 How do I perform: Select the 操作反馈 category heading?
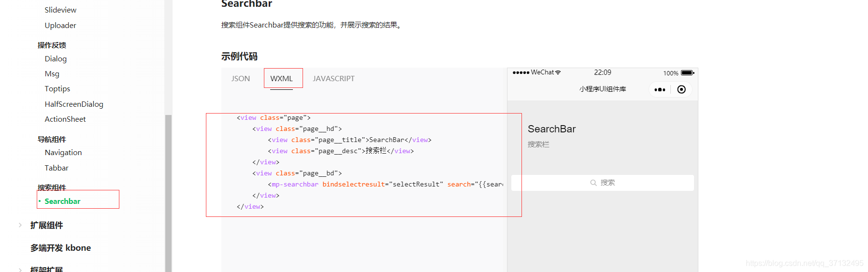click(x=52, y=45)
